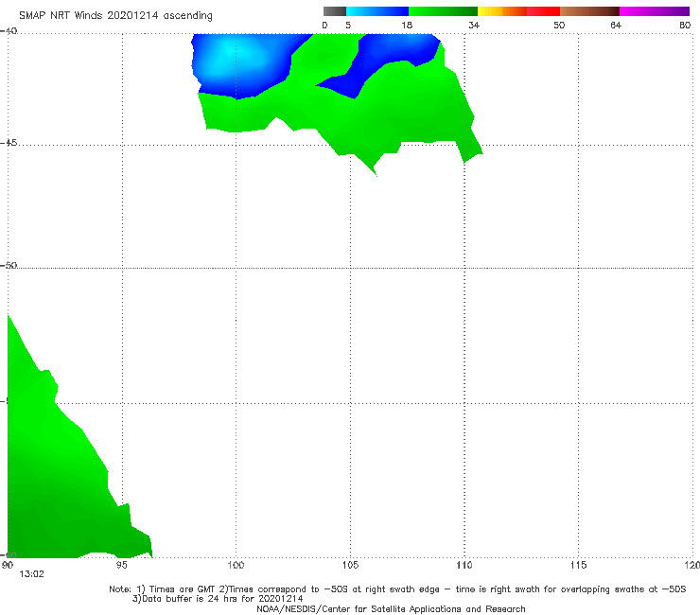
Task: Click the color bar label '18'
Action: tap(407, 26)
